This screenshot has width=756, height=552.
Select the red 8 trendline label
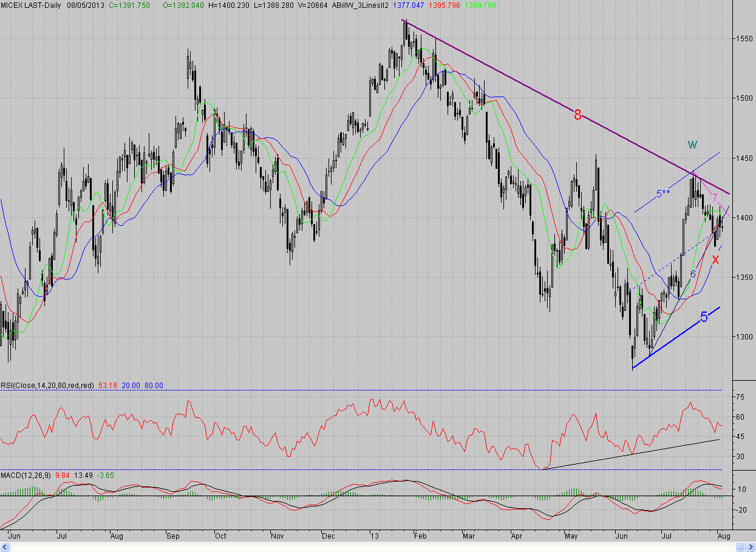click(x=577, y=114)
